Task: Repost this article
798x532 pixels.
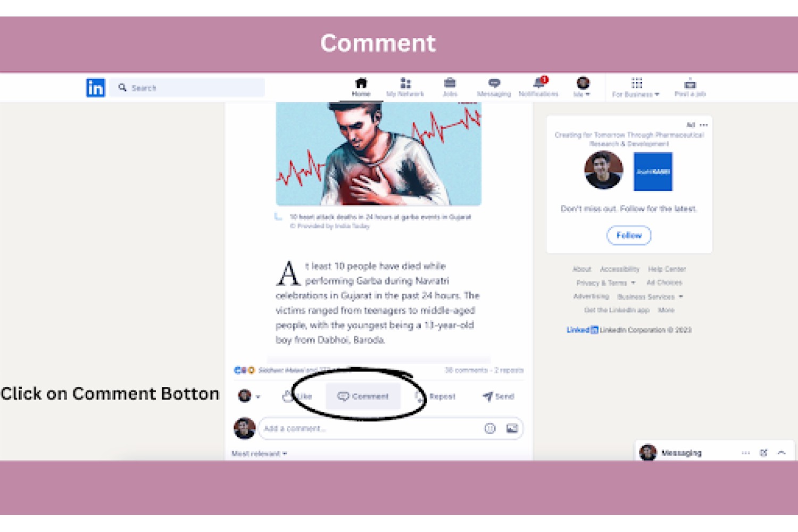Action: pos(435,396)
